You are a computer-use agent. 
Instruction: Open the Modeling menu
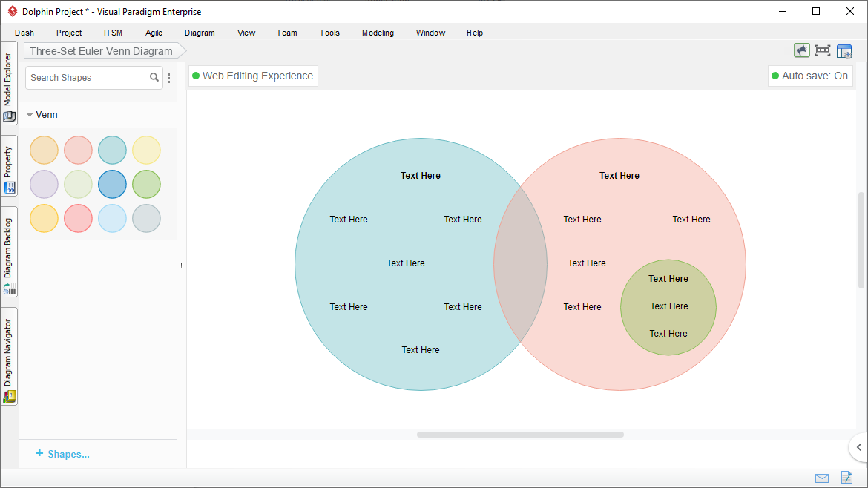click(x=378, y=33)
